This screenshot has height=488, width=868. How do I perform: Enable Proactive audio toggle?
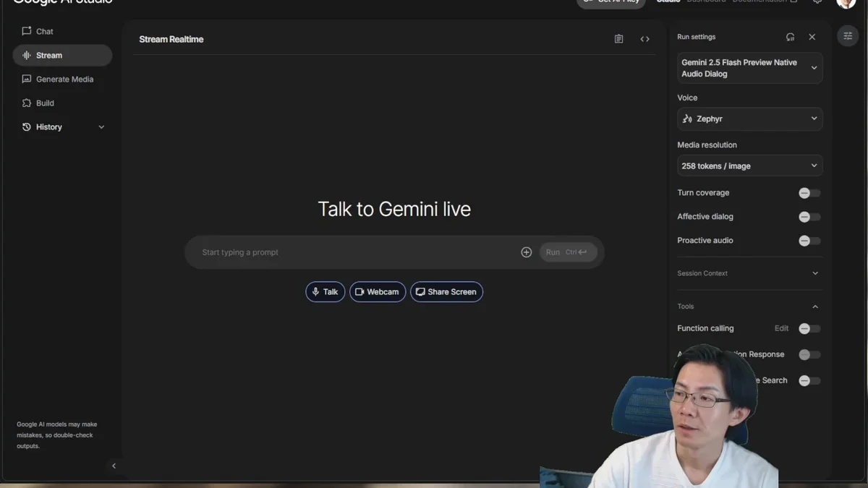809,241
